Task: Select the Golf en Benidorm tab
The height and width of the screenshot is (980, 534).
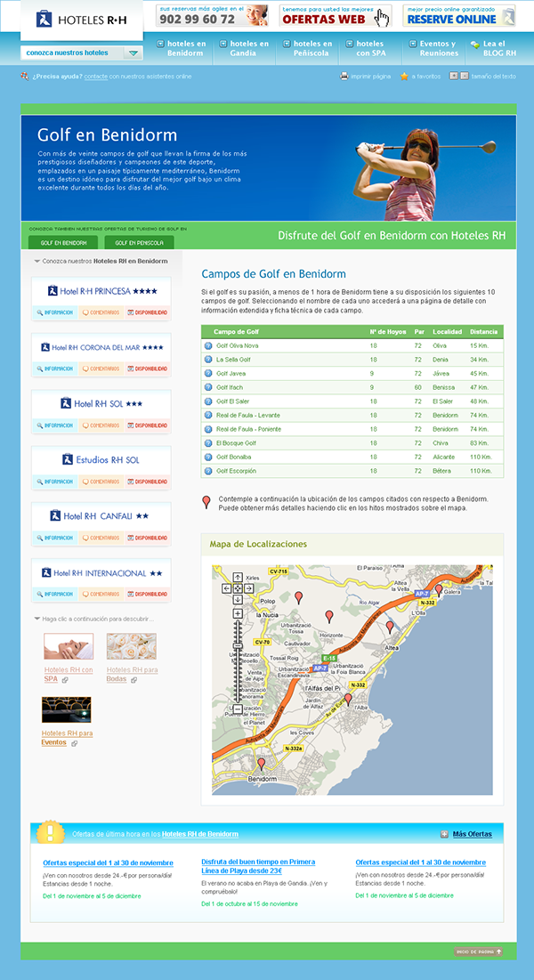Action: (62, 242)
